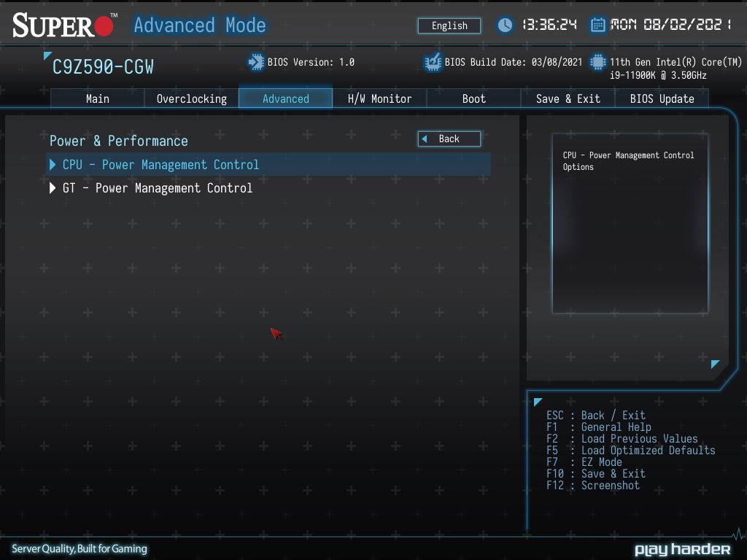Viewport: 747px width, 560px height.
Task: Click the calendar icon beside the date
Action: (x=597, y=25)
